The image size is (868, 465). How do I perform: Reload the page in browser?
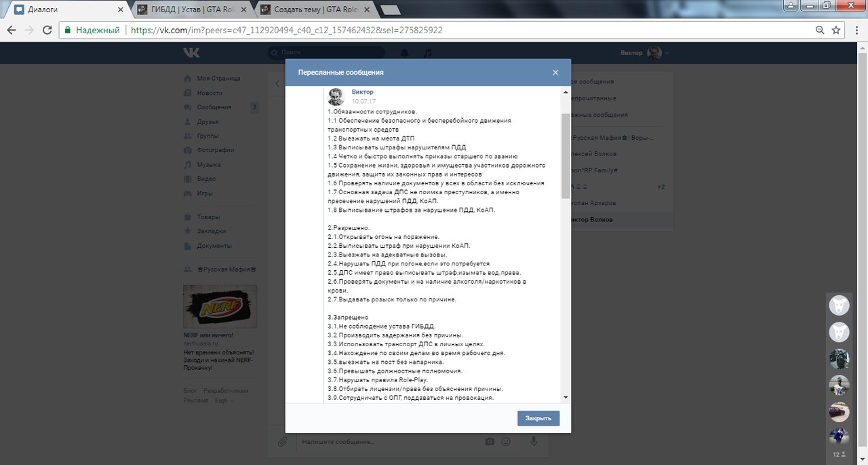coord(47,30)
